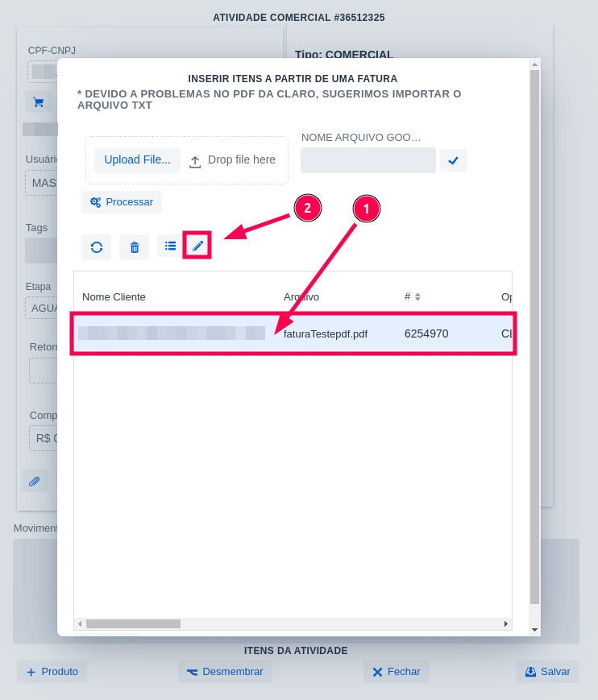Delete selected invoice using the trash icon
Screen dimensions: 598x700
tap(135, 247)
